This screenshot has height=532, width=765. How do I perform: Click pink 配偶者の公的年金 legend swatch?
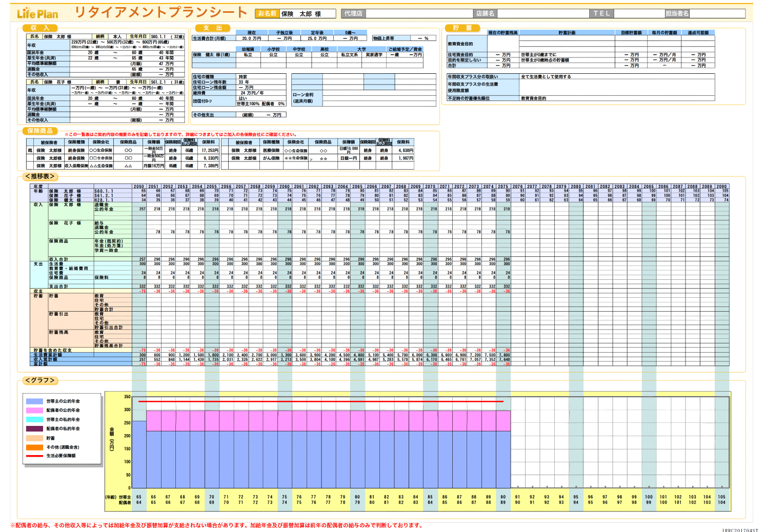coord(34,411)
